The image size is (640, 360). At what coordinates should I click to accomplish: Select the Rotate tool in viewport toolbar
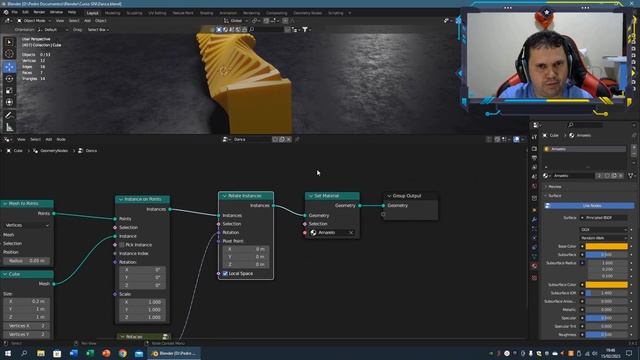click(9, 78)
